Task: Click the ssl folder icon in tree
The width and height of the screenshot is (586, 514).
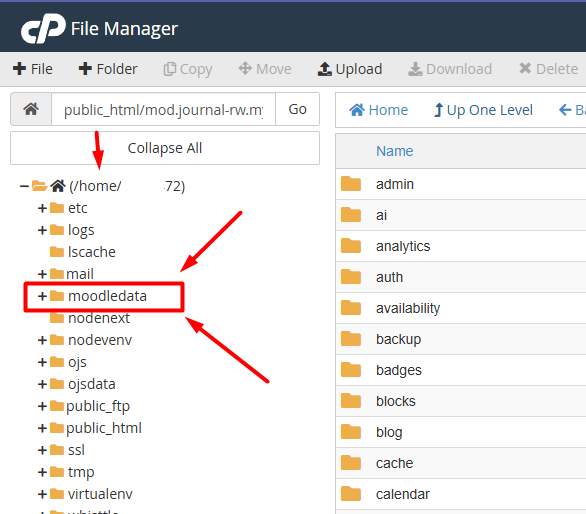Action: pyautogui.click(x=57, y=449)
